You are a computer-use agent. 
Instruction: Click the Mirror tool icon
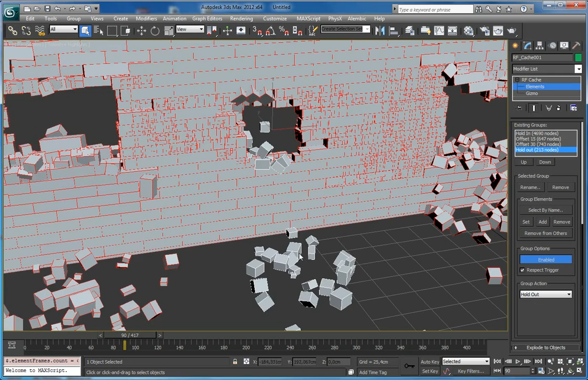point(380,31)
